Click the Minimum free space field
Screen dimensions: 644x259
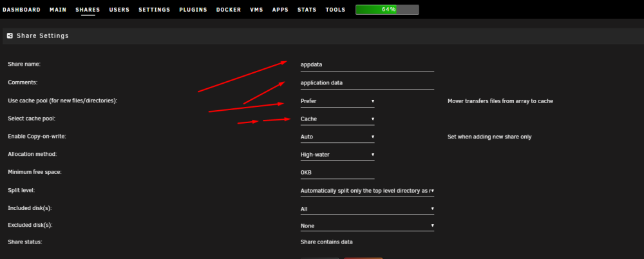[x=337, y=172]
